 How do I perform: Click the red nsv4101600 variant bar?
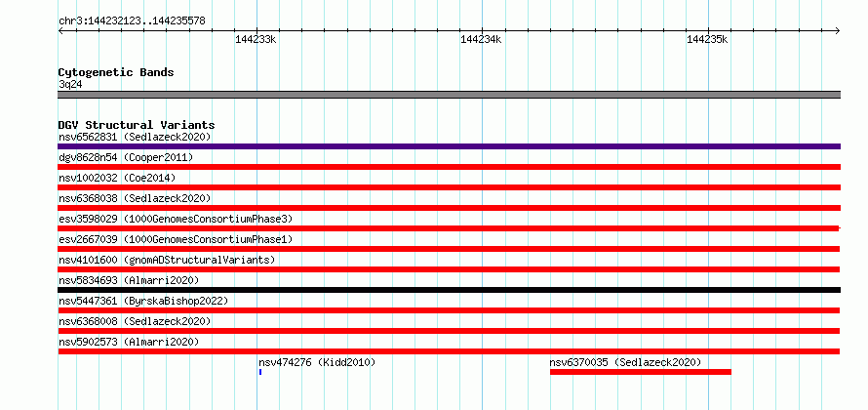click(449, 269)
